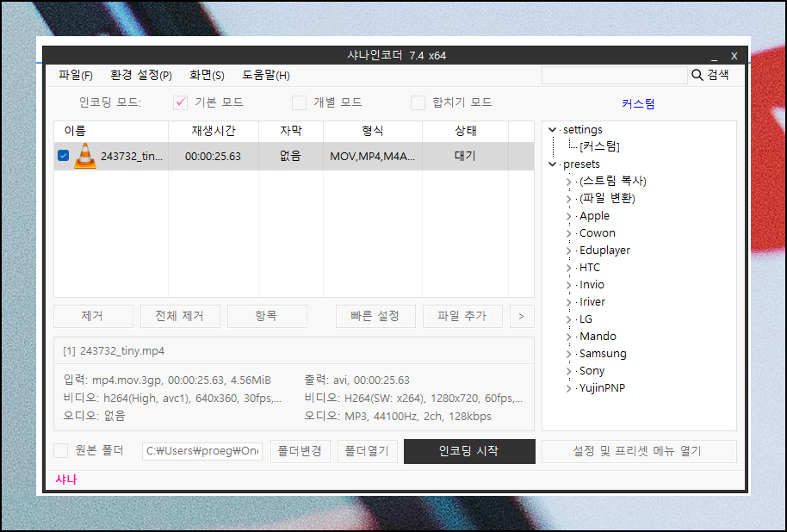Click the search input field
The width and height of the screenshot is (787, 532).
pos(614,75)
